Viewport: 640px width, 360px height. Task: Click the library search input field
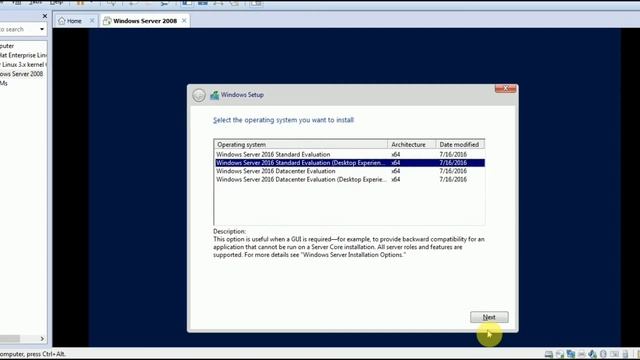(18, 29)
